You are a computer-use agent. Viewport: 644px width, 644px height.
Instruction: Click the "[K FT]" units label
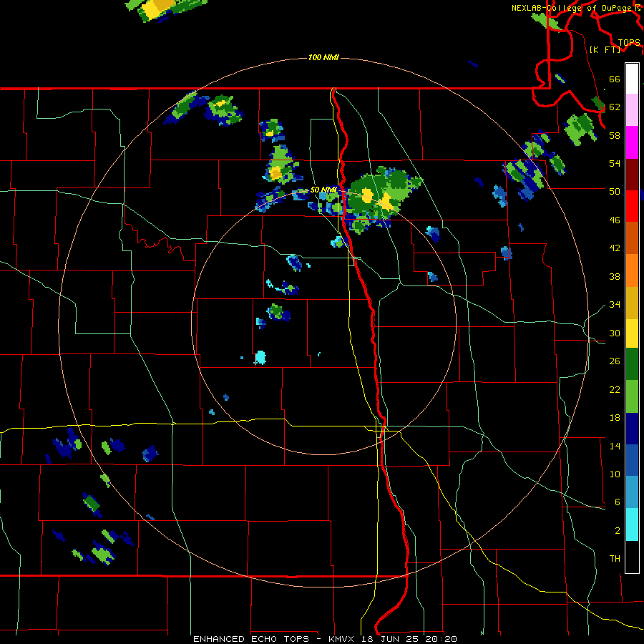click(605, 49)
